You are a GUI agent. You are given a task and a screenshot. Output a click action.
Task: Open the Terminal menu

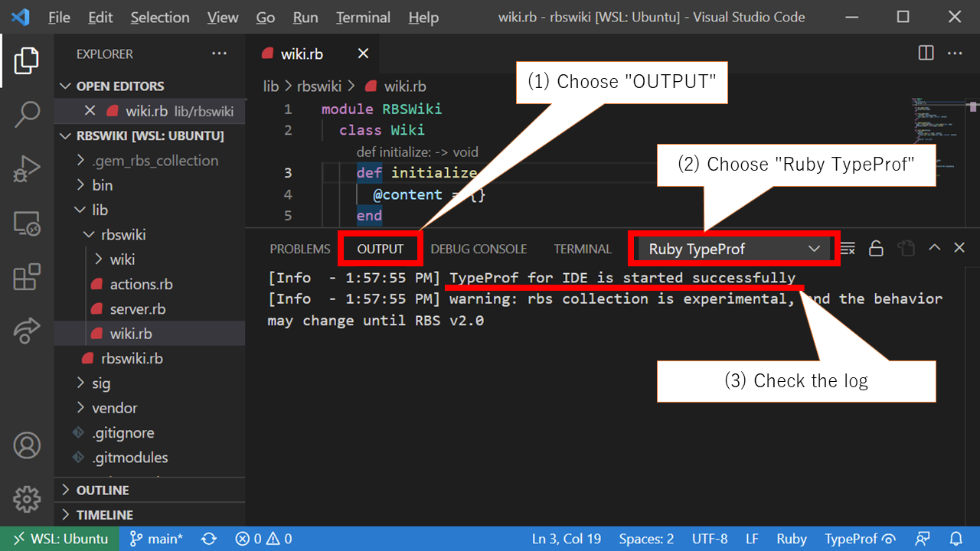coord(363,17)
